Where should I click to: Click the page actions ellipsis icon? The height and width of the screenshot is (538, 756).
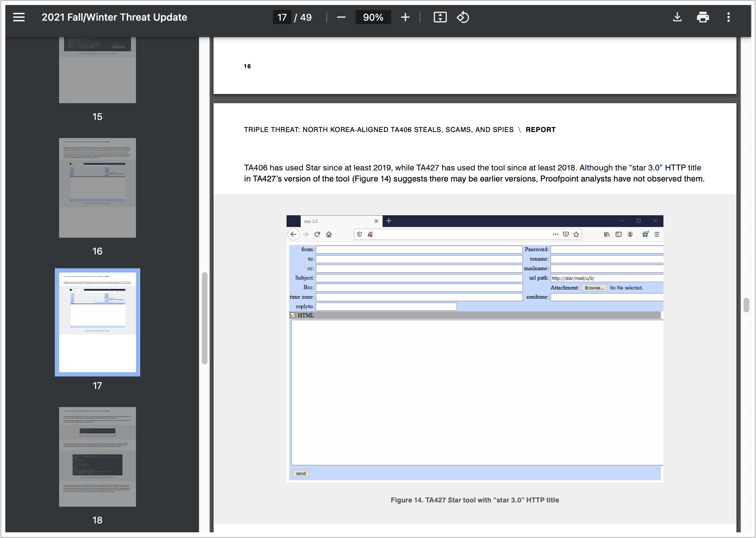click(x=555, y=234)
